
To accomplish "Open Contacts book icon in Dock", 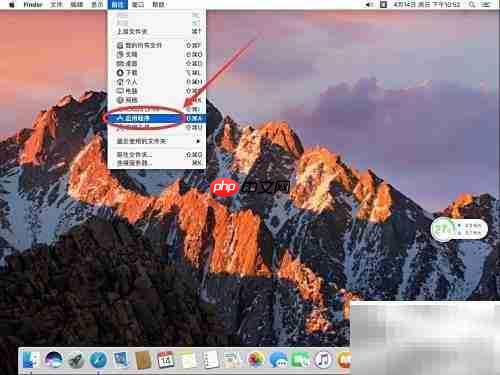I will pyautogui.click(x=143, y=360).
